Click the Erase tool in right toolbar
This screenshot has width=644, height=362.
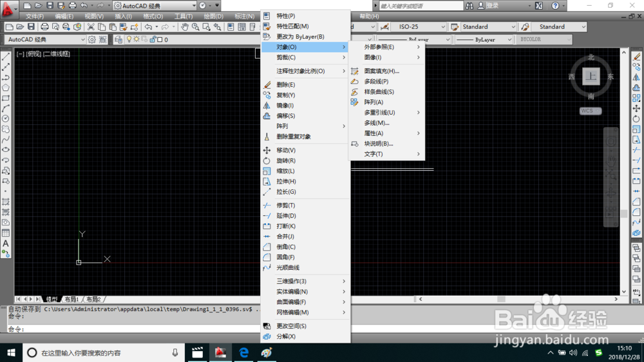(x=636, y=57)
